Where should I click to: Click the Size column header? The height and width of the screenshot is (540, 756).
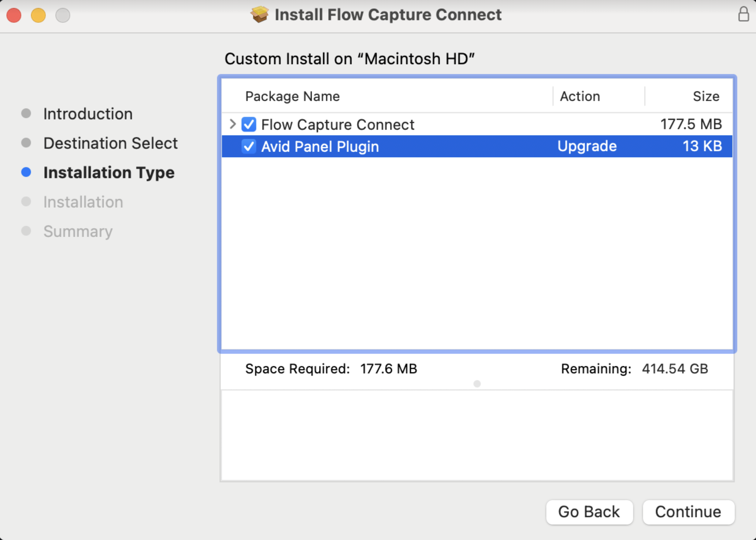click(x=706, y=96)
